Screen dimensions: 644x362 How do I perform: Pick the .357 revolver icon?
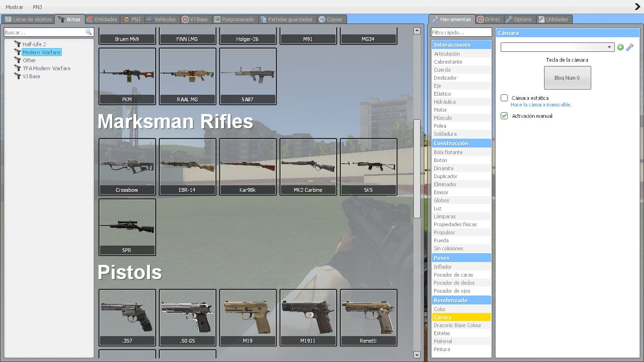coord(127,317)
